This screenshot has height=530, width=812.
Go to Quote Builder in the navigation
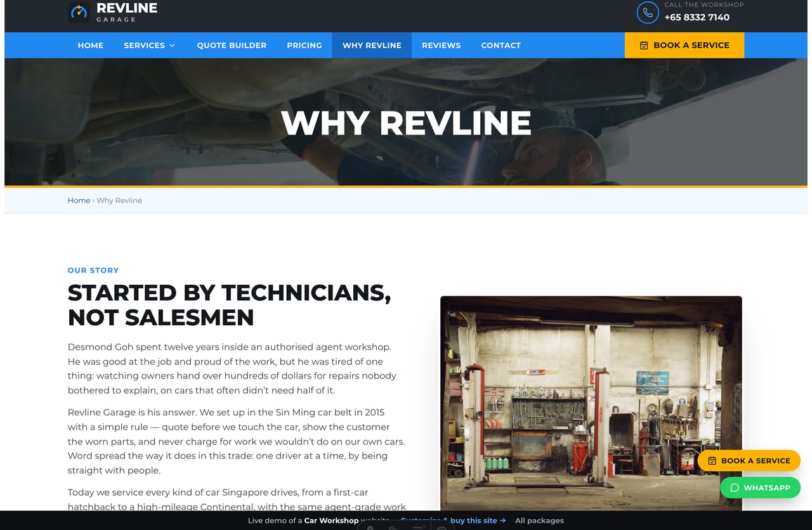(x=232, y=46)
